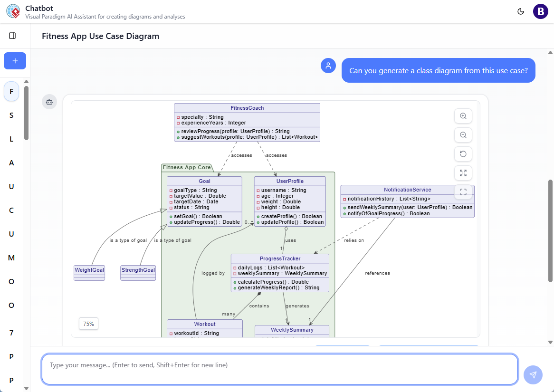554x392 pixels.
Task: Open the user account avatar B menu
Action: click(x=540, y=11)
